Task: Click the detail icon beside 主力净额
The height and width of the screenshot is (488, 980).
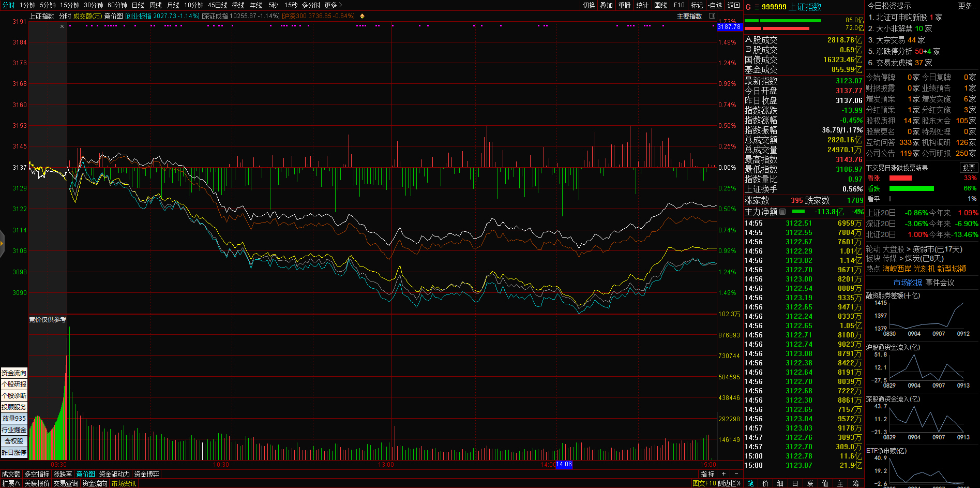Action: (x=782, y=212)
